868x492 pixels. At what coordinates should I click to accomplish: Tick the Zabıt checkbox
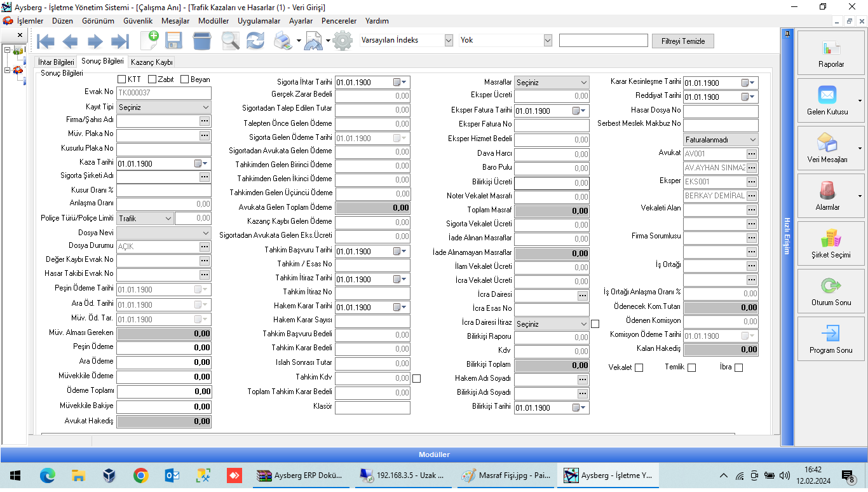(153, 79)
